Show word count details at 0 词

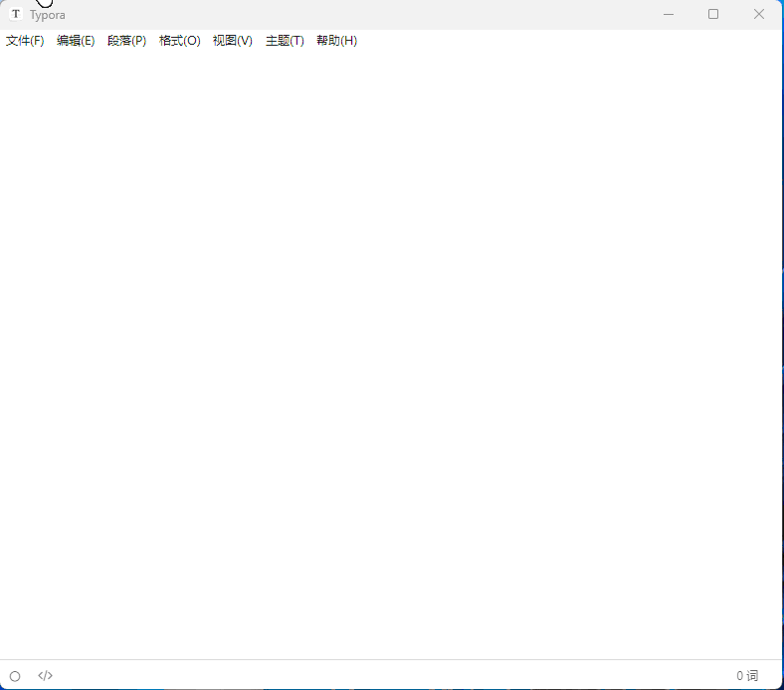tap(747, 675)
